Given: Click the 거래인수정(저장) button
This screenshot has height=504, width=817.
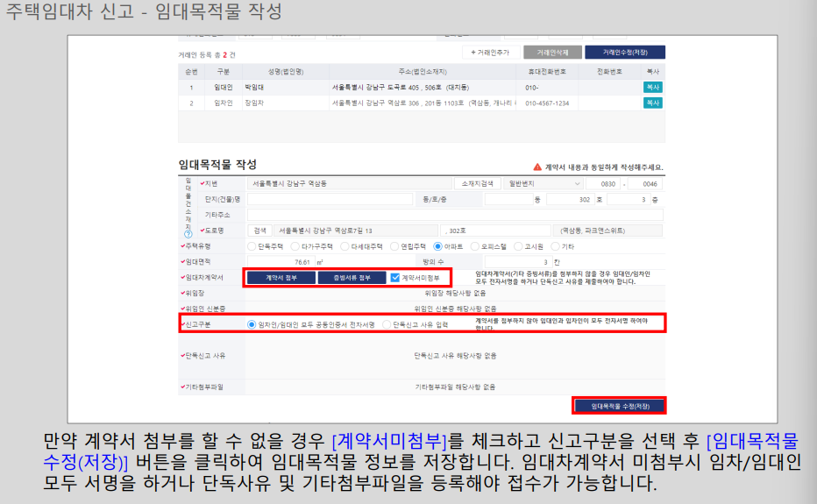Looking at the screenshot, I should click(625, 52).
